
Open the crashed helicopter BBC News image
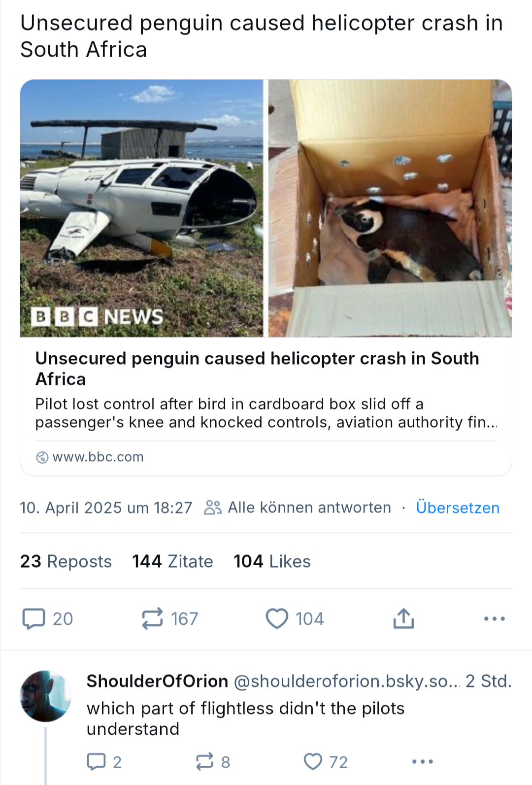142,208
